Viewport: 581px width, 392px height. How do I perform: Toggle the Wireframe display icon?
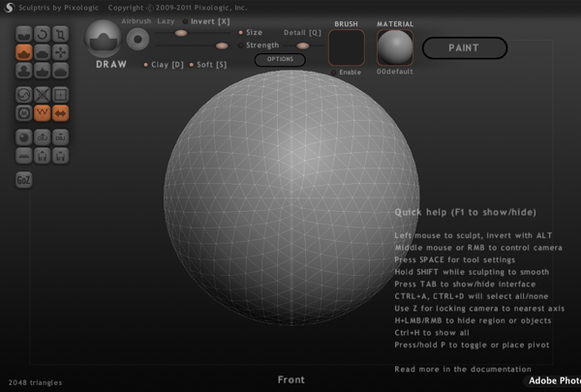point(60,94)
